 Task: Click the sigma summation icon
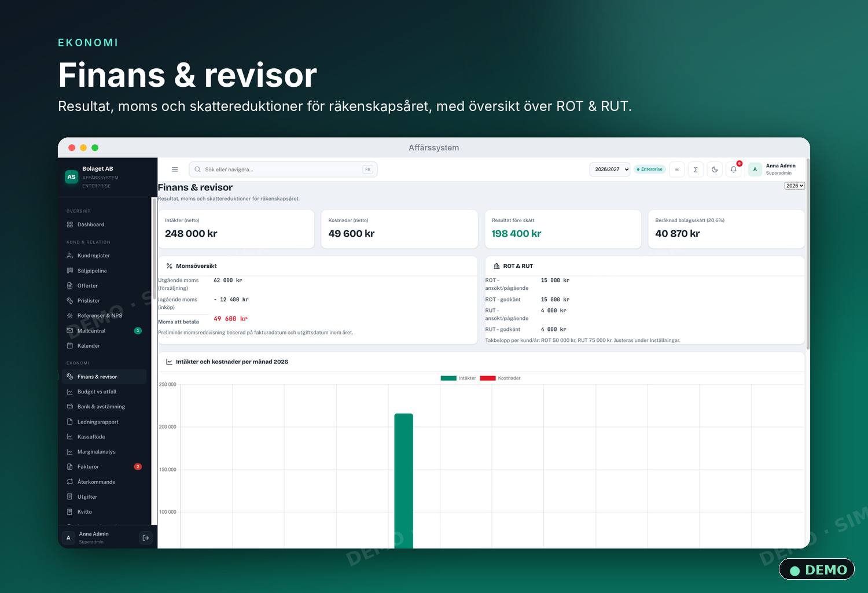click(x=696, y=170)
